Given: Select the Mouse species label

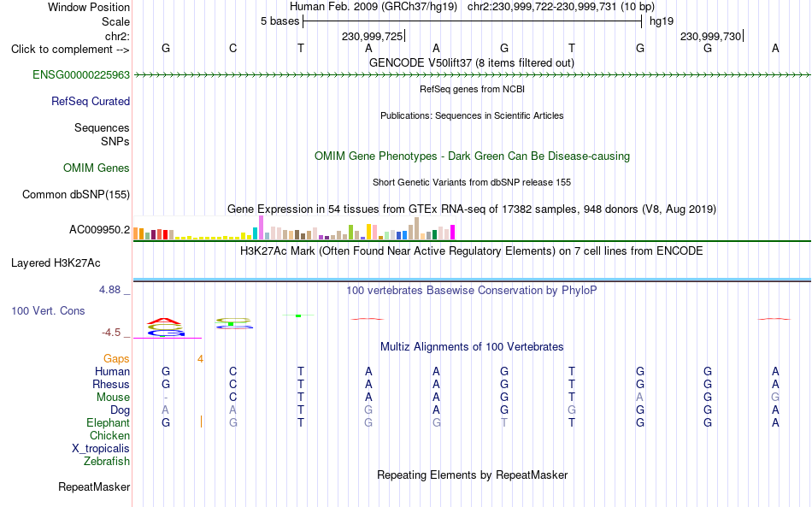Looking at the screenshot, I should pyautogui.click(x=113, y=398).
